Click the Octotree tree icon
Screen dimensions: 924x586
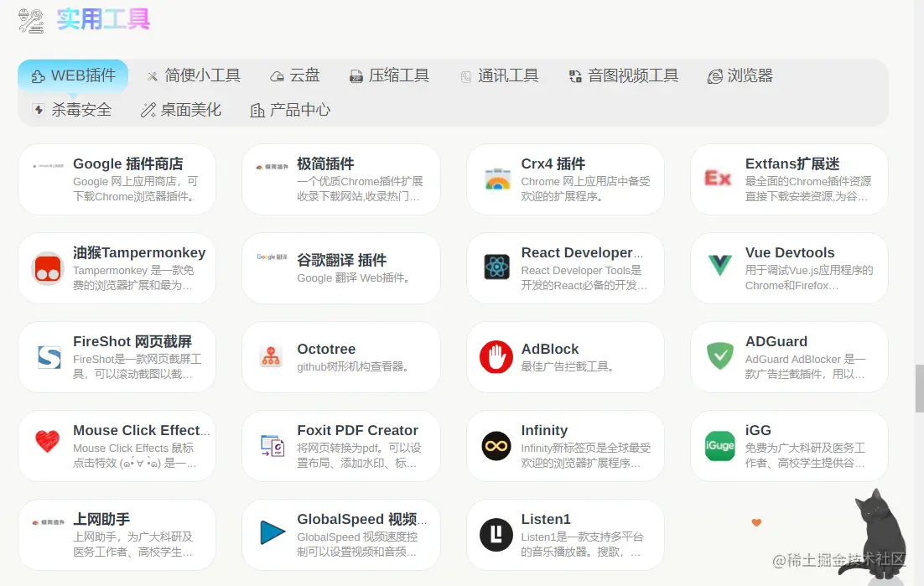coord(271,357)
